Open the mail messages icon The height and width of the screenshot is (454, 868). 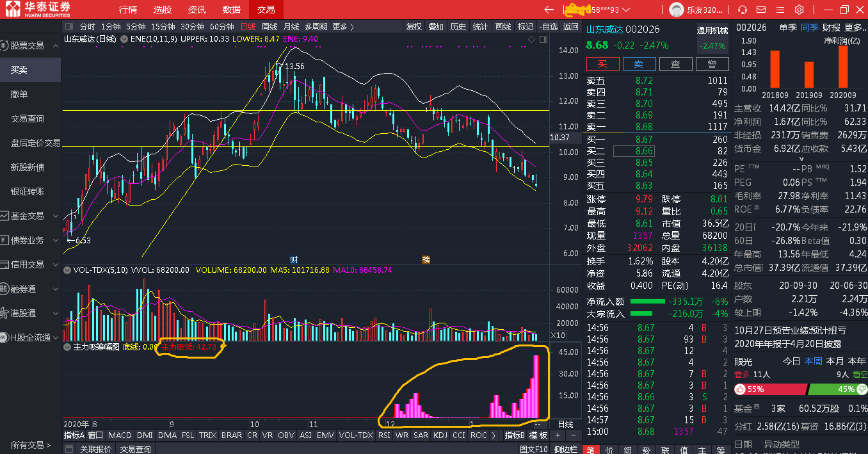point(762,10)
